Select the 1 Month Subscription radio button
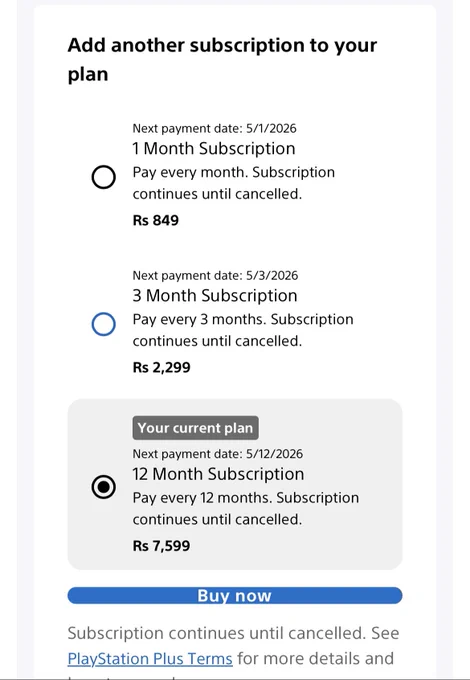470x680 pixels. [104, 177]
